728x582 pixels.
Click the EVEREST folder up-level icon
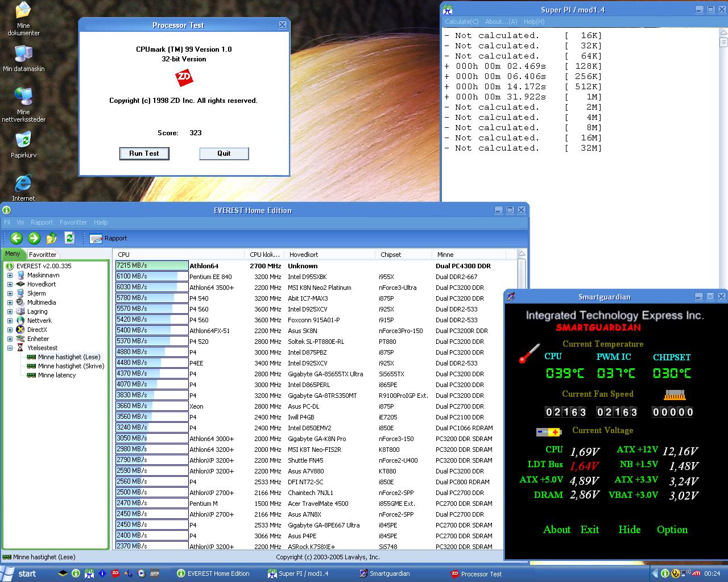52,238
